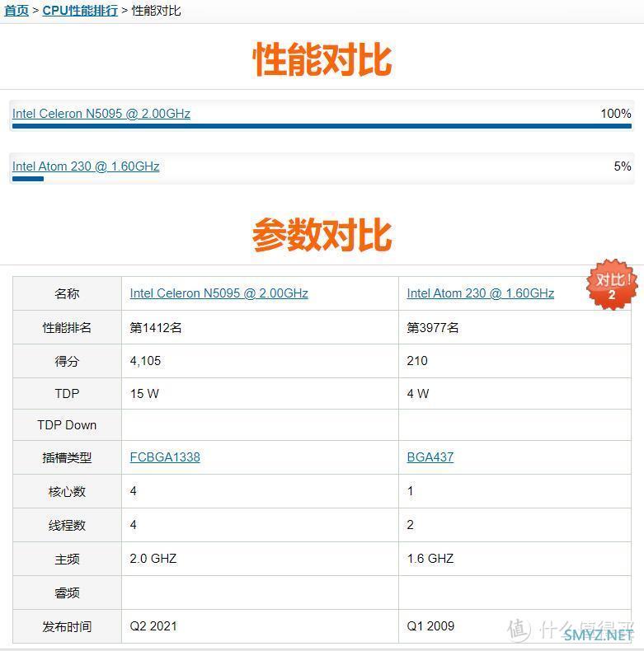Viewport: 644px width, 651px height.
Task: Click the 性能对比 orange heading
Action: click(x=322, y=59)
